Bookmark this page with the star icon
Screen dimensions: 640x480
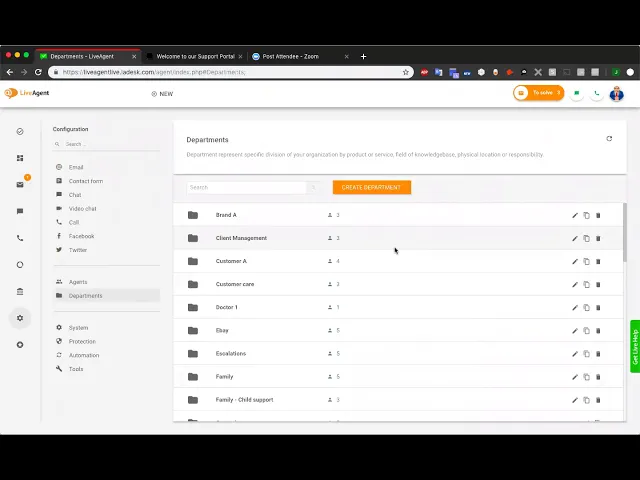pyautogui.click(x=405, y=72)
